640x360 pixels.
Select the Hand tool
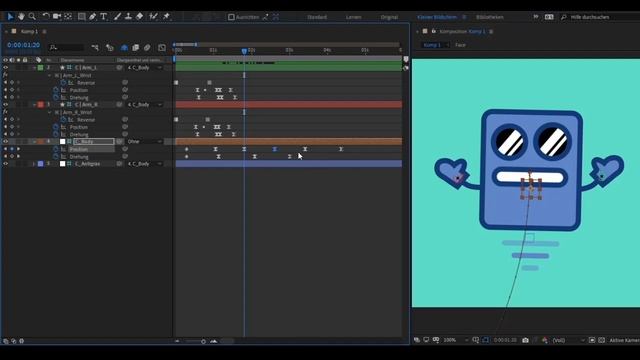pos(21,16)
